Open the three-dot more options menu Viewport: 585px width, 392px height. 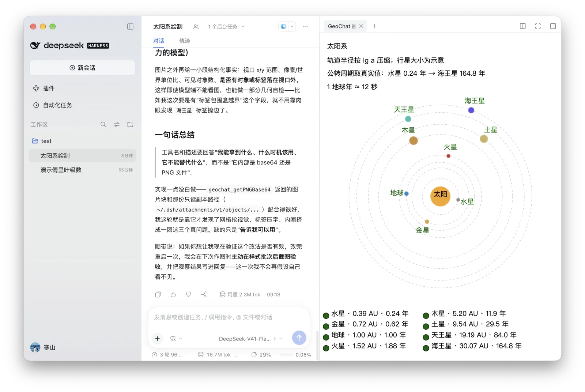(x=305, y=26)
